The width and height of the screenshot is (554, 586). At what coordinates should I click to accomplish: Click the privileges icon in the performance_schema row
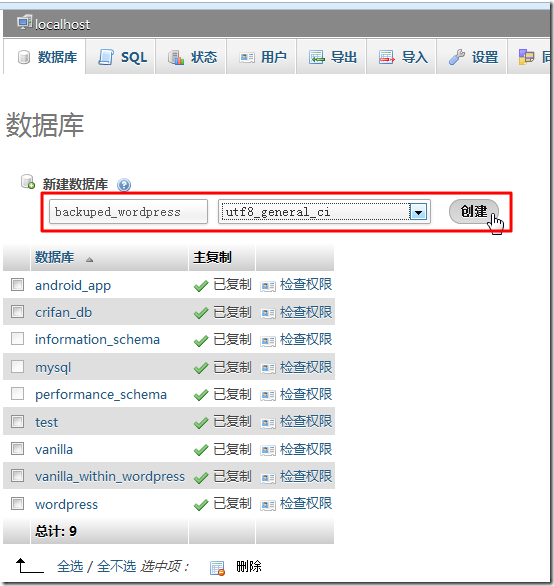[268, 395]
